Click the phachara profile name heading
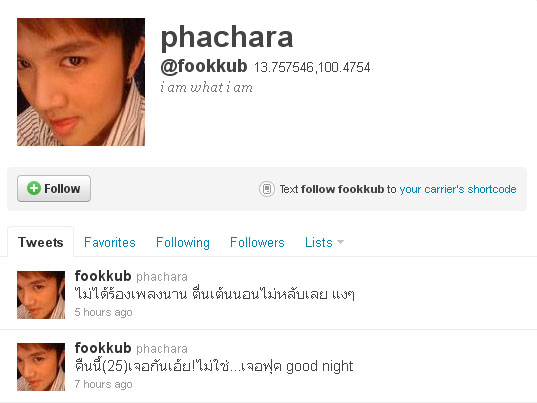The image size is (537, 403). coord(227,37)
